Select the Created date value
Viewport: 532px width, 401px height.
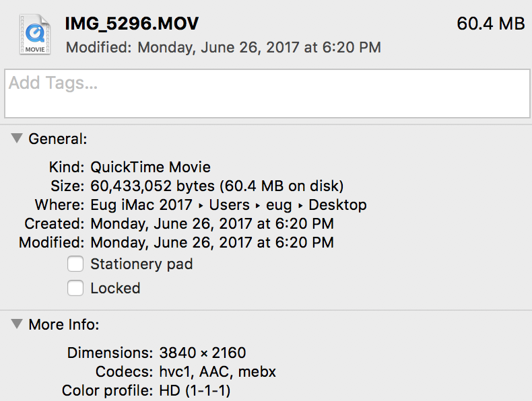[x=212, y=223]
